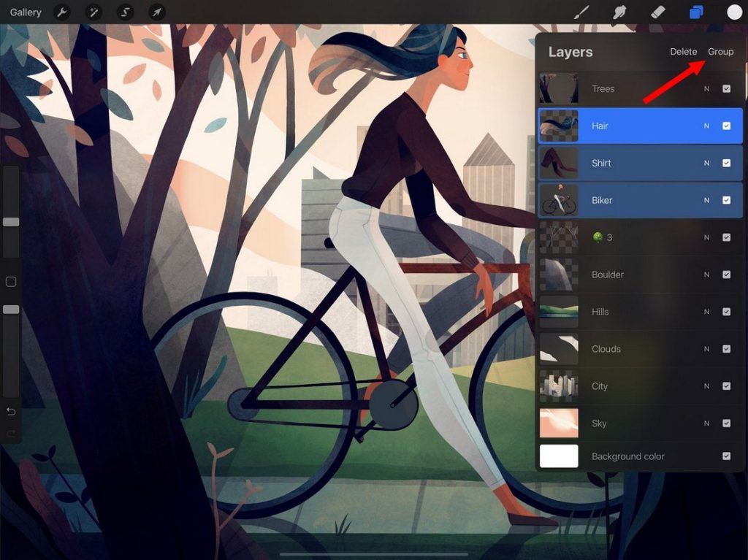Image resolution: width=748 pixels, height=560 pixels.
Task: Delete the selected layers
Action: pyautogui.click(x=683, y=51)
